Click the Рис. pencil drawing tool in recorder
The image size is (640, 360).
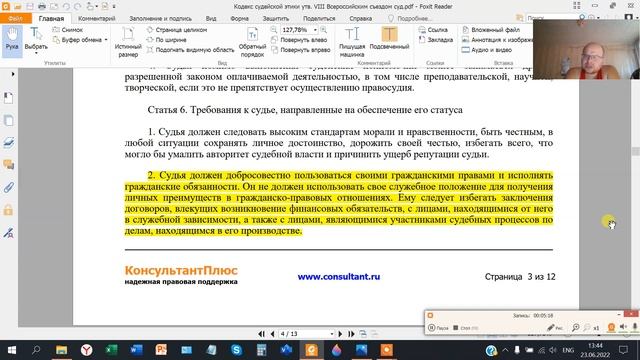(x=555, y=328)
